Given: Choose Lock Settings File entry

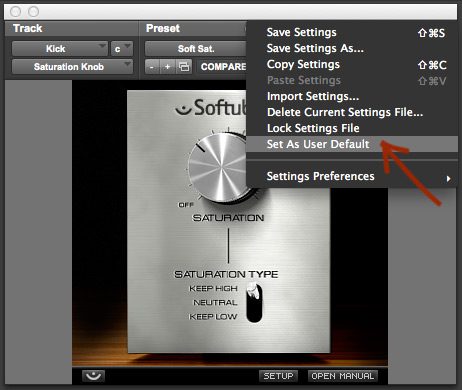Looking at the screenshot, I should tap(352, 128).
